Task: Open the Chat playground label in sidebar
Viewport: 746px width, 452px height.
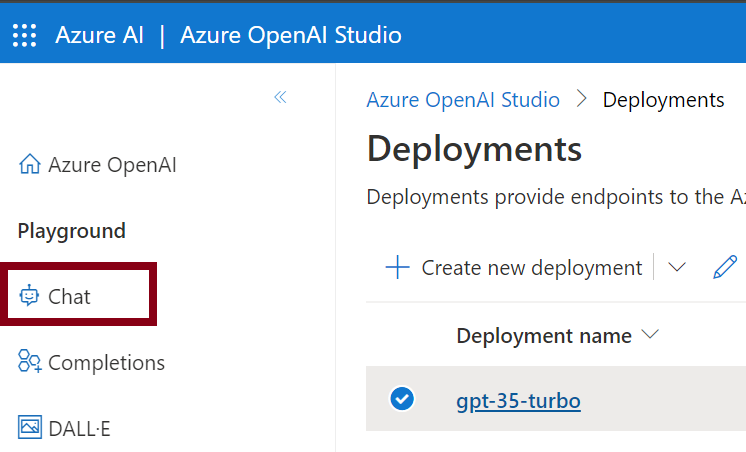Action: click(x=69, y=296)
